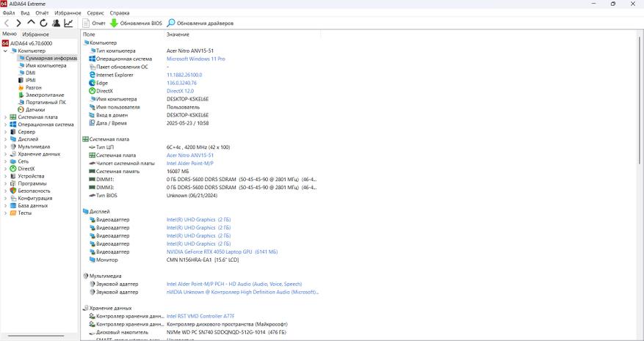644x341 pixels.
Task: Go up one level with Up arrow
Action: click(x=32, y=23)
